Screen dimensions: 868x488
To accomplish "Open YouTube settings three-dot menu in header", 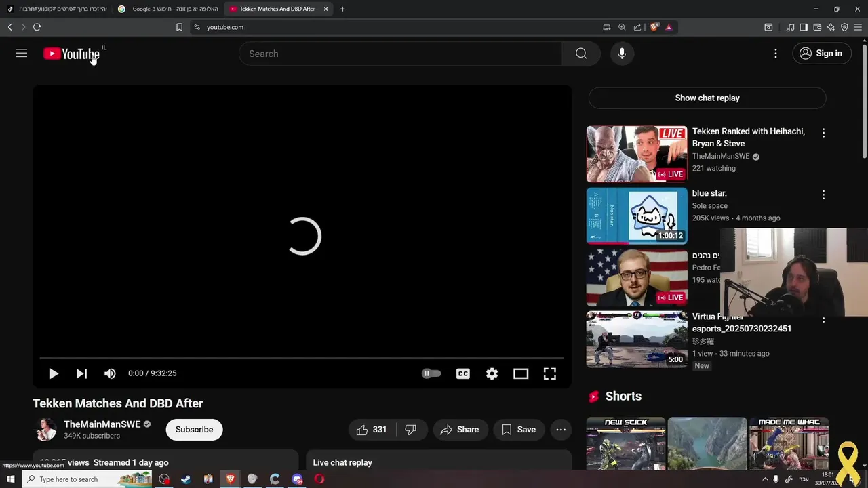I will (x=776, y=54).
